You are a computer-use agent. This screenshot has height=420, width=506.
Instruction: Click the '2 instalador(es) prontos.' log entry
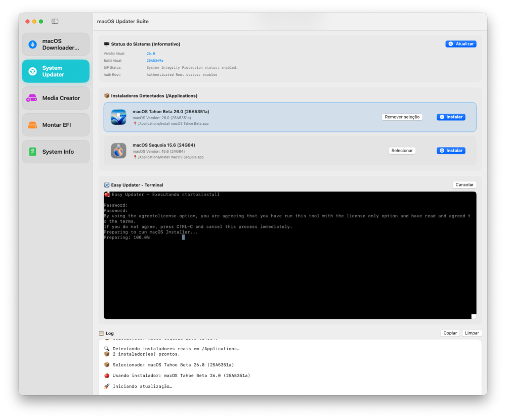pos(146,354)
